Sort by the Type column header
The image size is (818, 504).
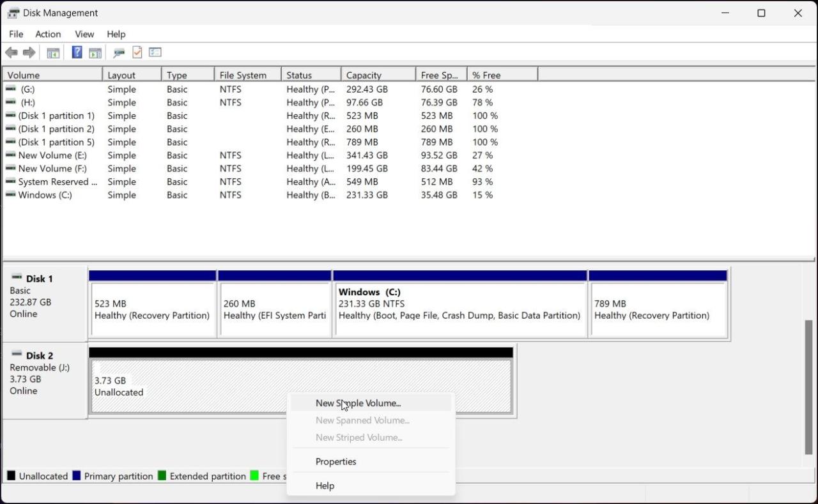point(188,75)
